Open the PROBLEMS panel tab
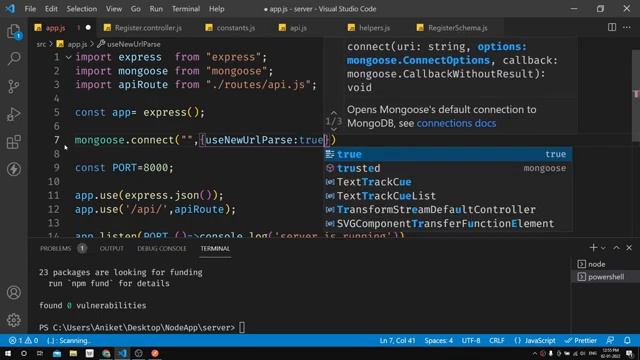640x360 pixels. (56, 248)
